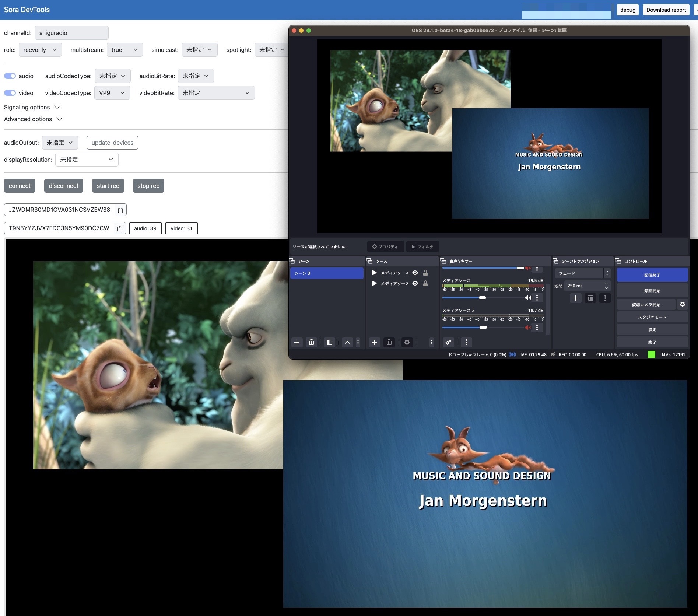
Task: Toggle the audio switch in Sora DevTools
Action: click(10, 76)
